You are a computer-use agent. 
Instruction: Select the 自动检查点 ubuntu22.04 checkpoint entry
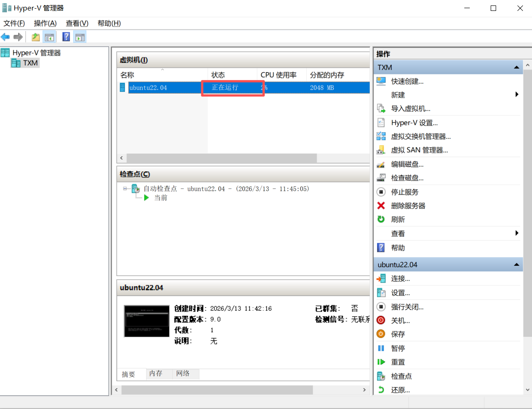[226, 189]
